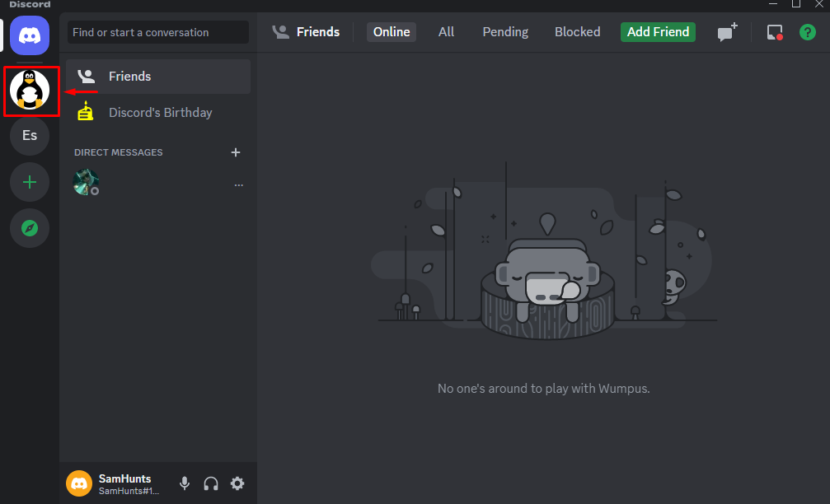Open the direct message user avatar
This screenshot has height=504, width=830.
[86, 183]
